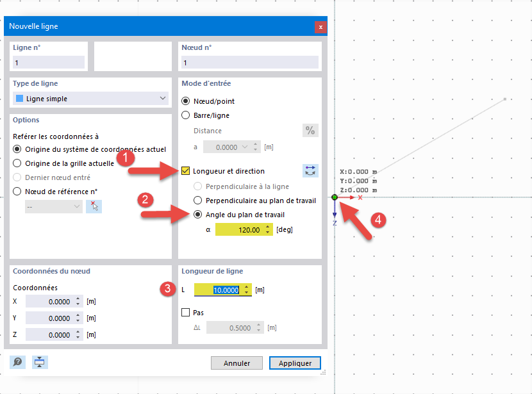Image resolution: width=532 pixels, height=394 pixels.
Task: Click the Annuler button
Action: [x=237, y=363]
